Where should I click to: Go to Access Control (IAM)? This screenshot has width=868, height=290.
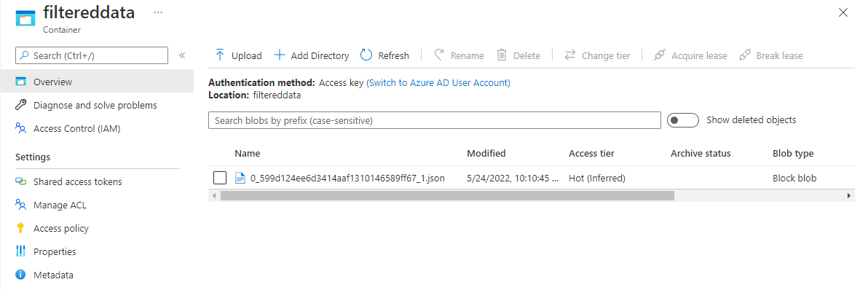[x=77, y=128]
